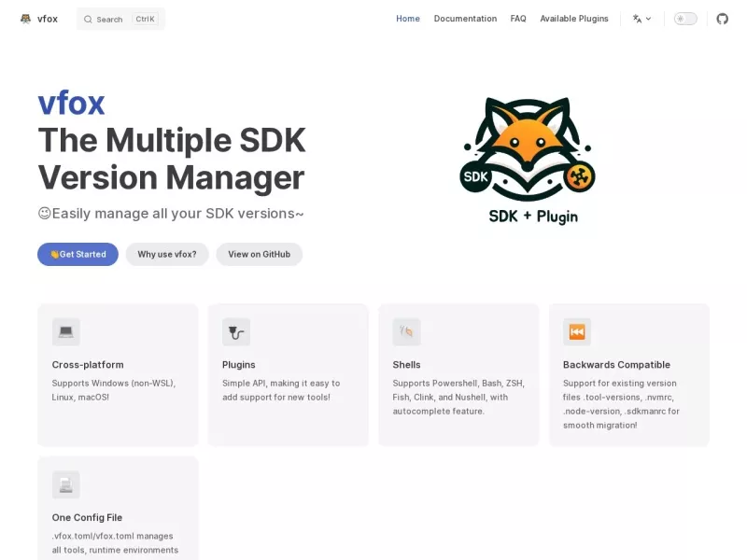Image resolution: width=747 pixels, height=560 pixels.
Task: Open the Available Plugins nav item
Action: point(574,19)
